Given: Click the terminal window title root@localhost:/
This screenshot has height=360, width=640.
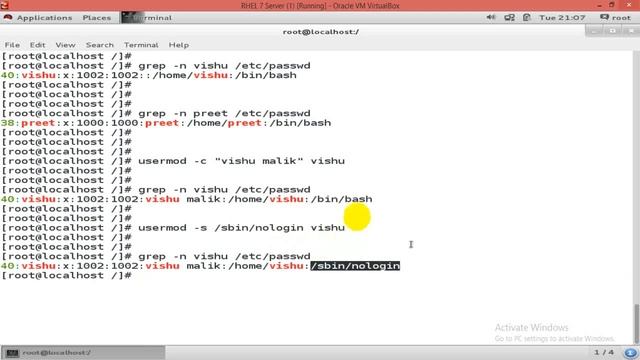Looking at the screenshot, I should (320, 32).
